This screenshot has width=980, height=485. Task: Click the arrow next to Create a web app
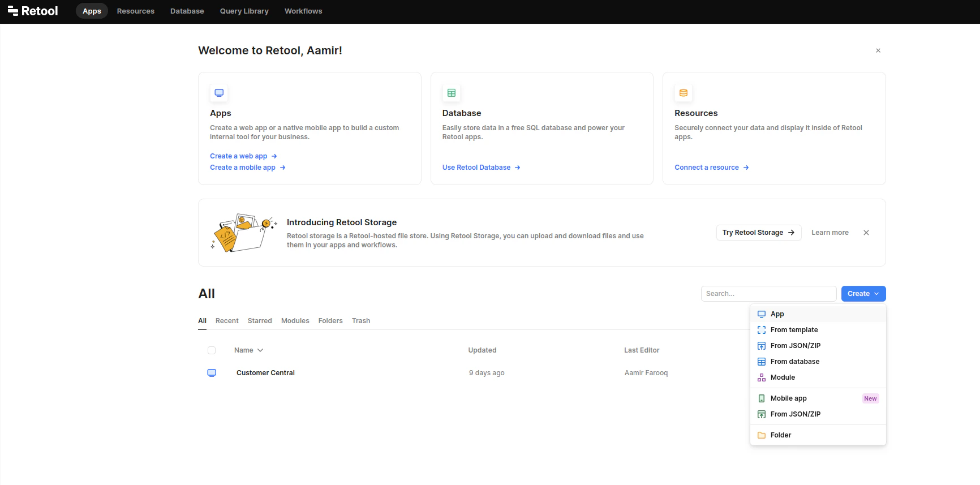(274, 156)
